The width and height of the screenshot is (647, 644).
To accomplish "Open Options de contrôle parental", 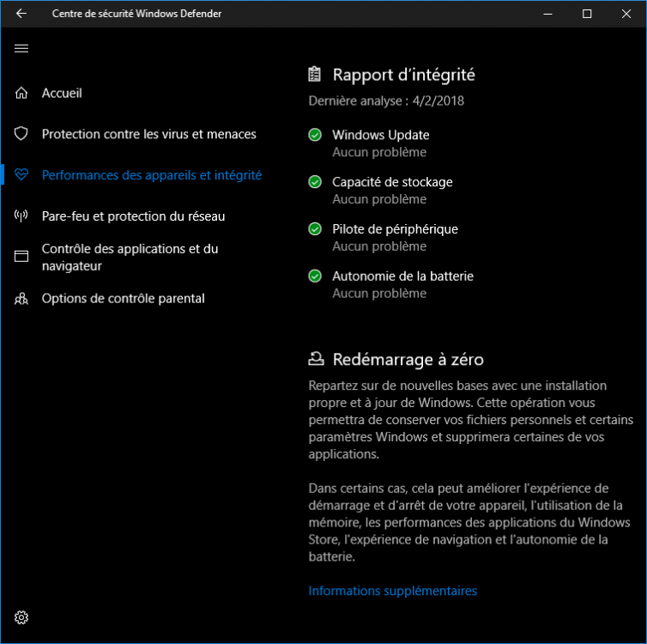I will [123, 299].
